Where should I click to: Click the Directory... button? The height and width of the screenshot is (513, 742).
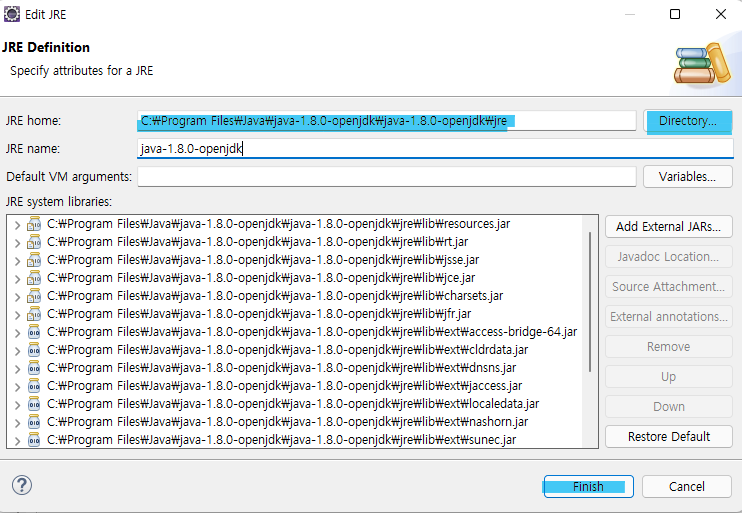coord(688,121)
